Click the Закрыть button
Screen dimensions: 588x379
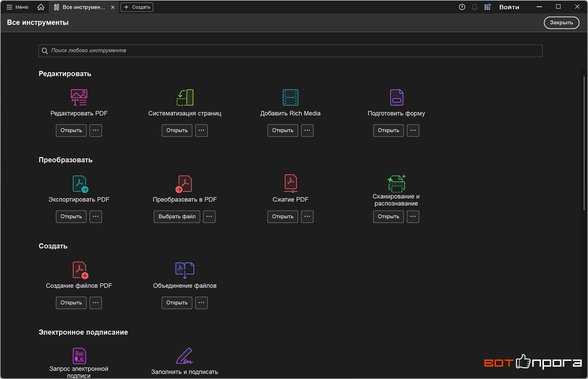pos(562,23)
